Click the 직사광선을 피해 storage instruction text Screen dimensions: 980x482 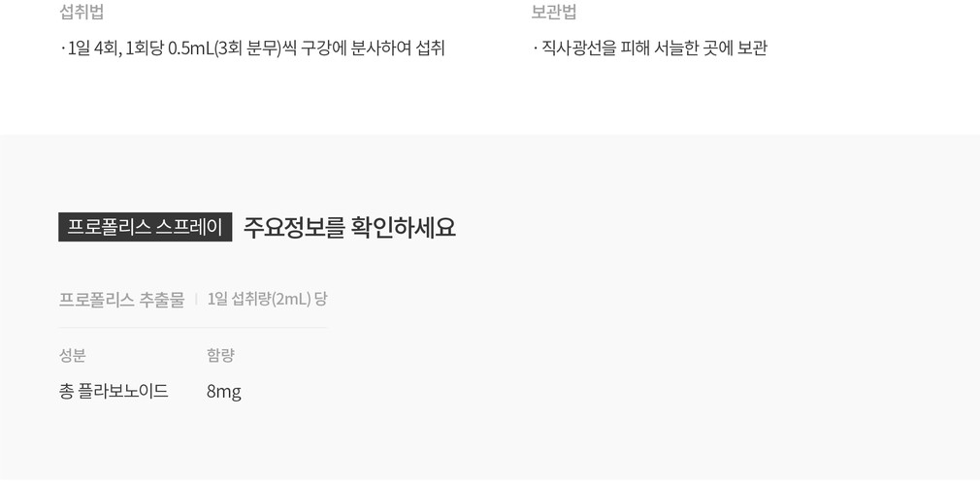pos(650,48)
